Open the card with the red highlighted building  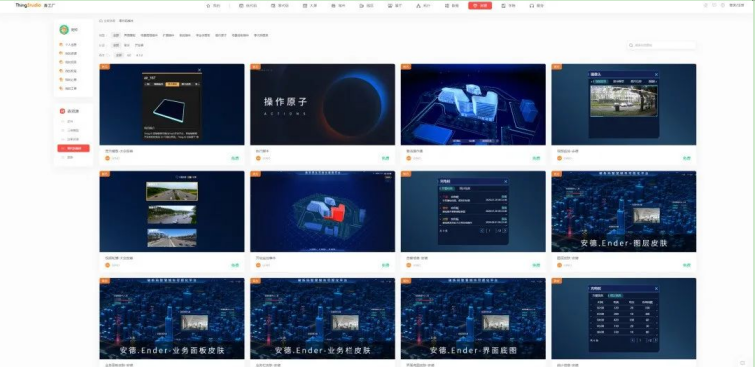coord(322,211)
